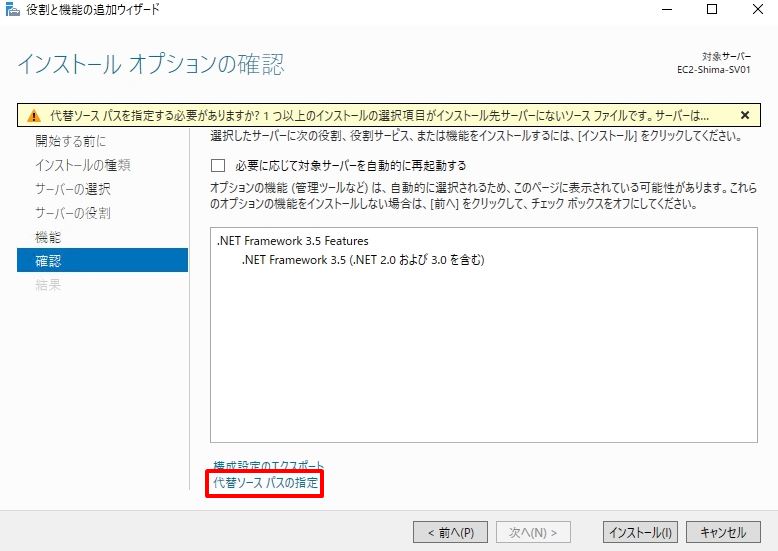
Task: Click the < 前へ(P) button
Action: (451, 532)
